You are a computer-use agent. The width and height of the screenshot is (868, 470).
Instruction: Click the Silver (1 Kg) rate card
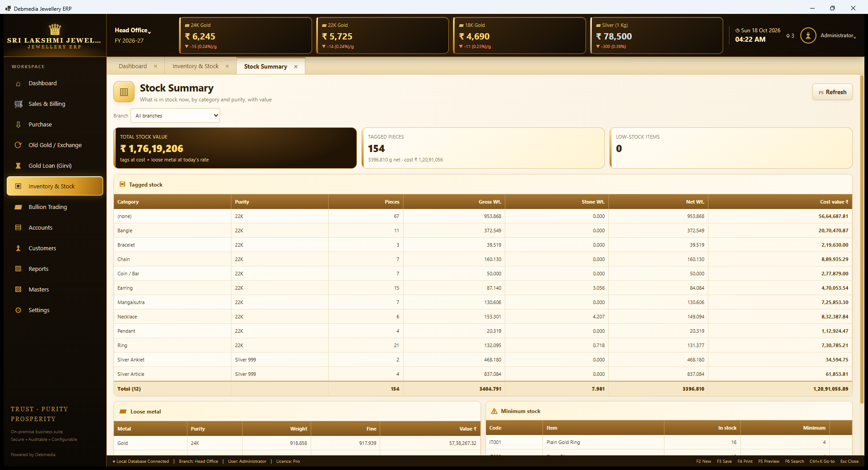[x=657, y=35]
